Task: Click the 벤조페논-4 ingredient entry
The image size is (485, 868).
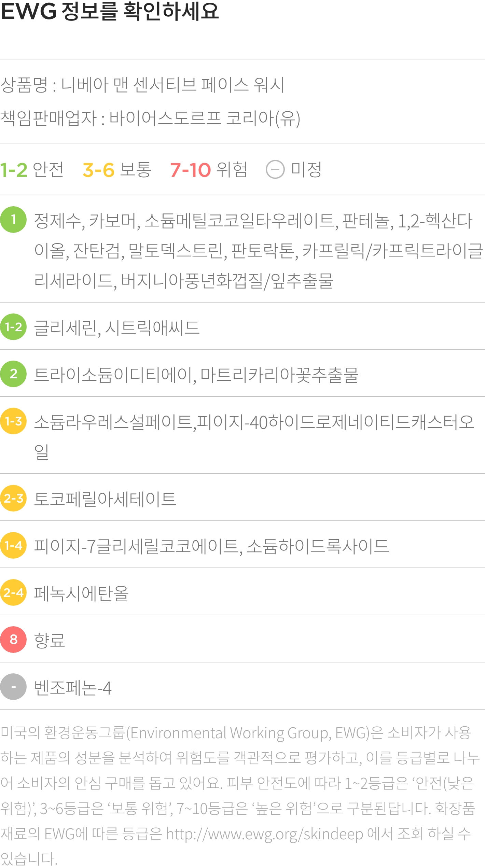Action: pos(73,688)
